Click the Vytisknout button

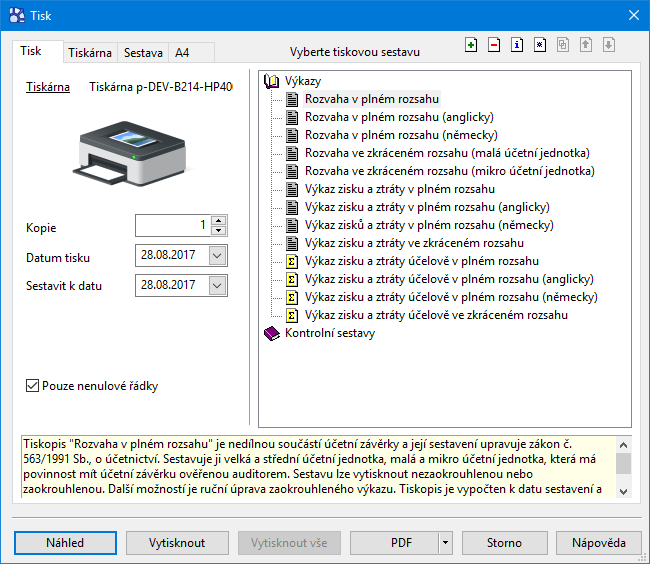(177, 542)
